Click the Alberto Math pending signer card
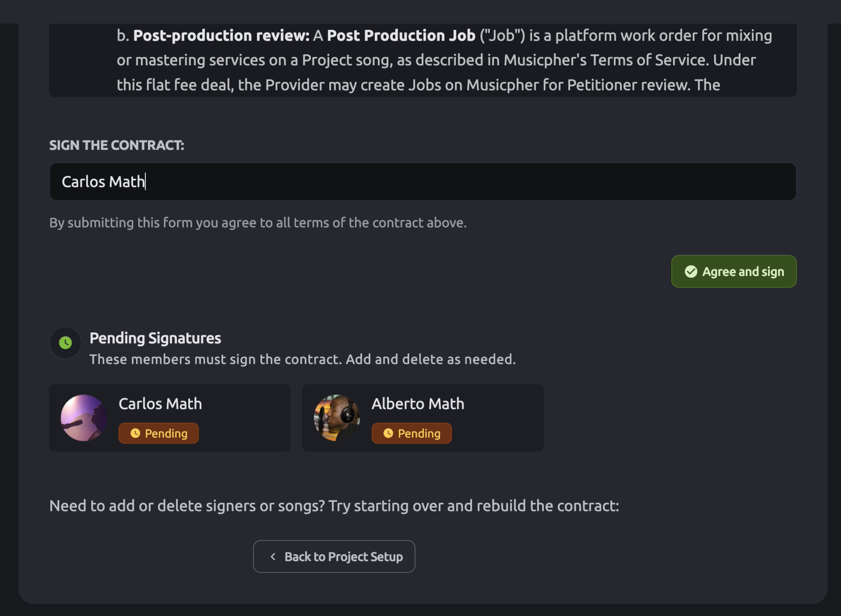 pos(423,418)
